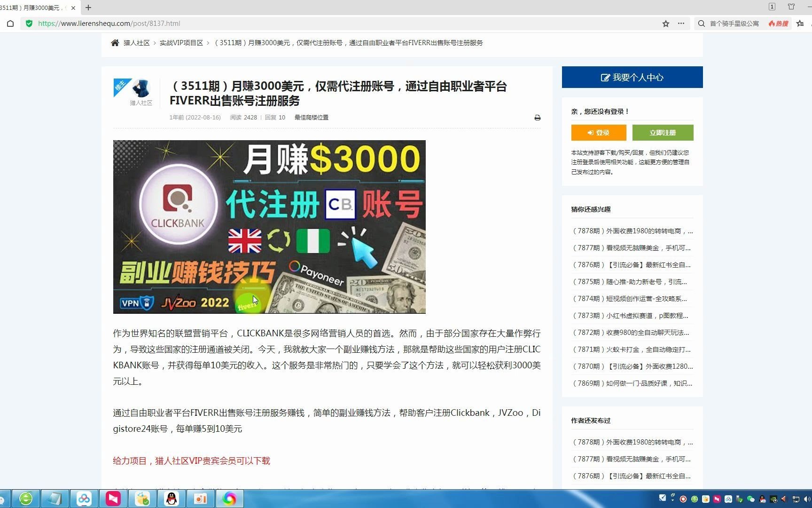Viewport: 812px width, 508px height.
Task: Click the 阅读 2428 view count
Action: pos(243,118)
